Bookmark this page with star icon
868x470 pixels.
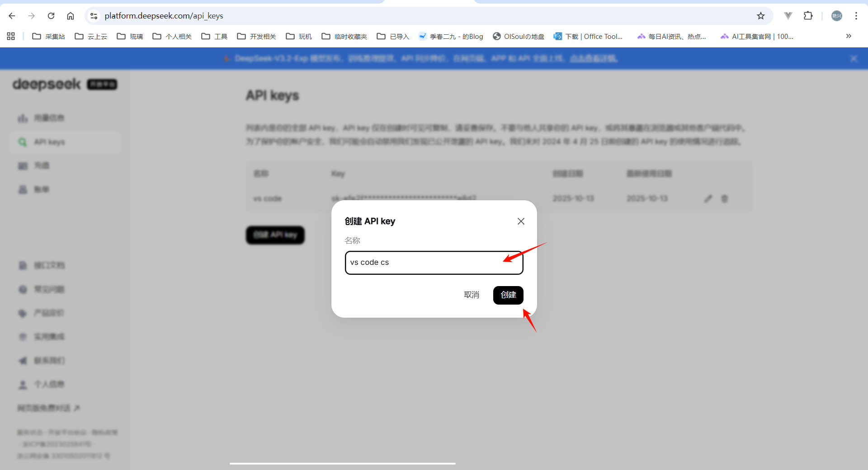tap(761, 16)
